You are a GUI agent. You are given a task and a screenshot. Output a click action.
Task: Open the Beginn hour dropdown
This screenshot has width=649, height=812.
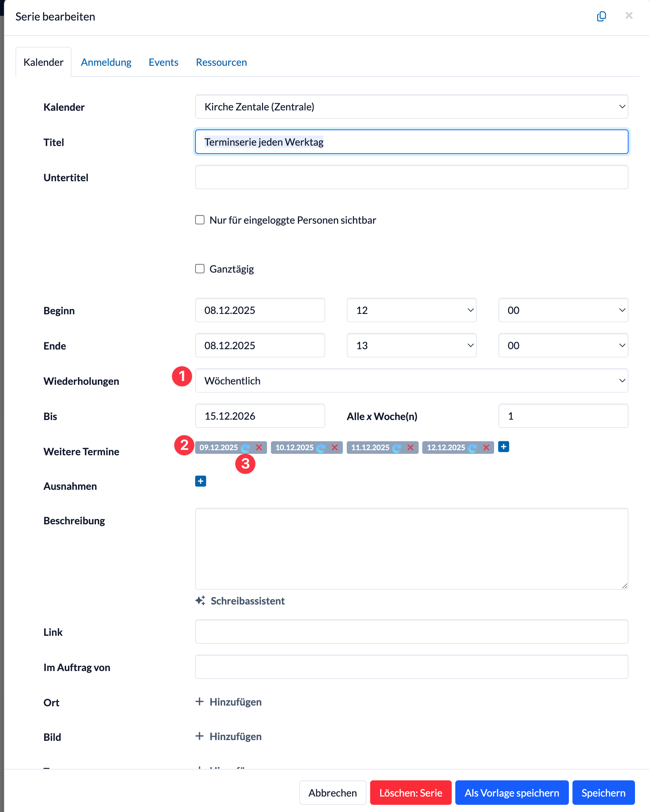tap(411, 310)
